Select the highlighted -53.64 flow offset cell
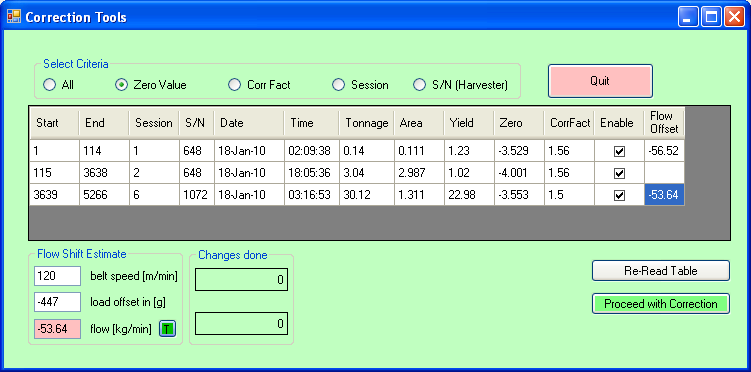 [664, 195]
